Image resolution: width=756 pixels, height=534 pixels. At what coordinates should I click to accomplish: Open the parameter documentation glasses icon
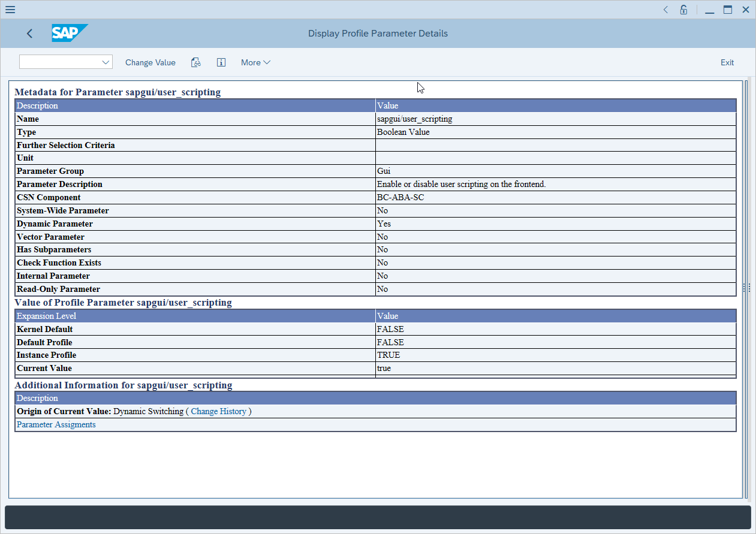[x=195, y=62]
